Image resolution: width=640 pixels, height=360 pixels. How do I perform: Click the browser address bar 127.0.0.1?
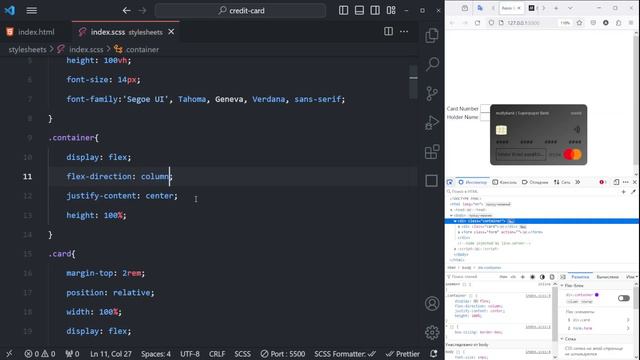click(524, 23)
